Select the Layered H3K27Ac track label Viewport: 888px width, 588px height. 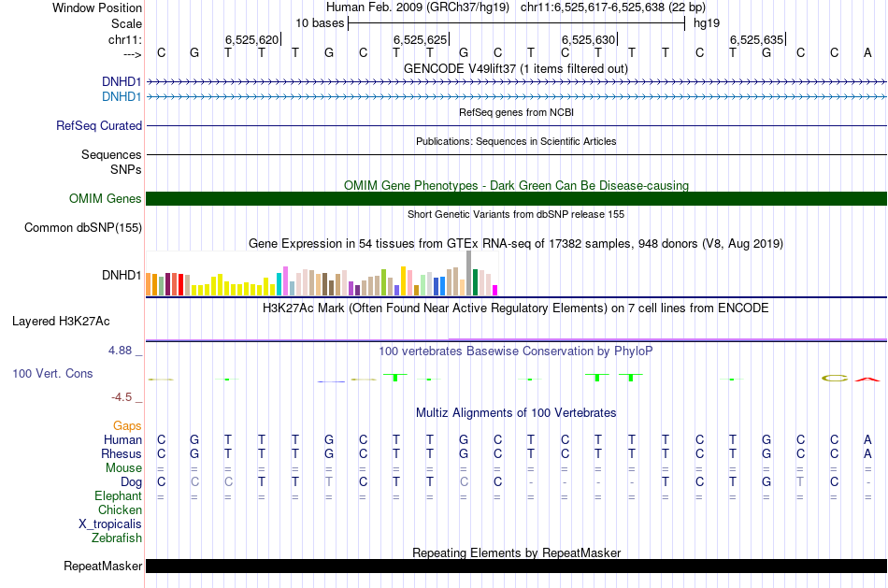point(61,321)
